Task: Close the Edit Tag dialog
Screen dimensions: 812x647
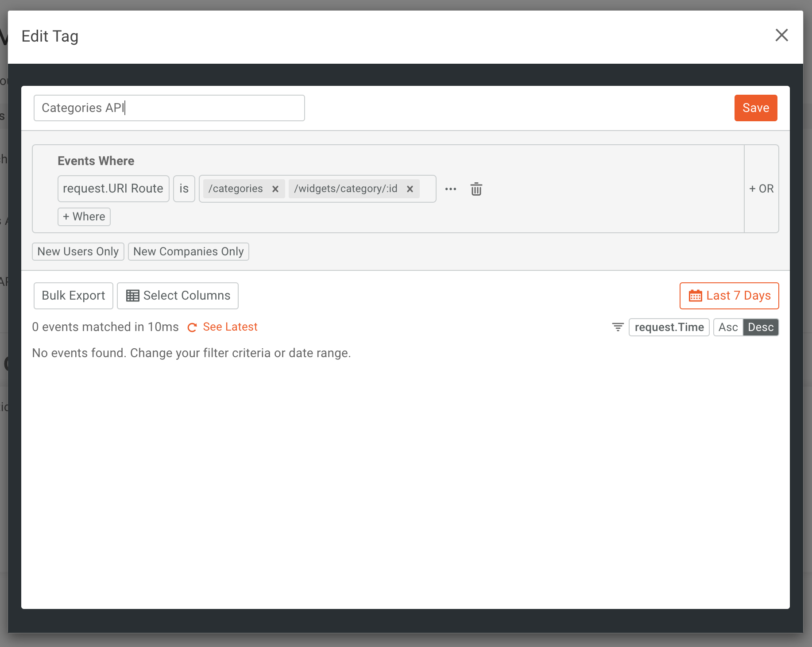Action: (x=781, y=35)
